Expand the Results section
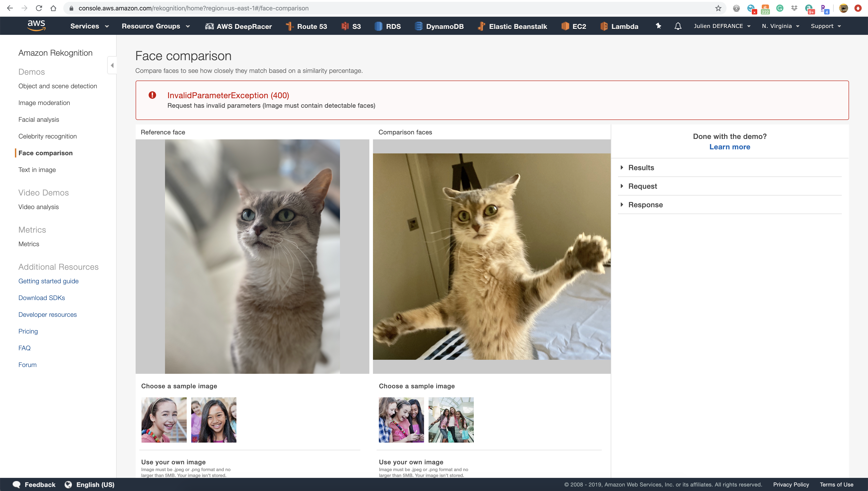 click(x=641, y=168)
